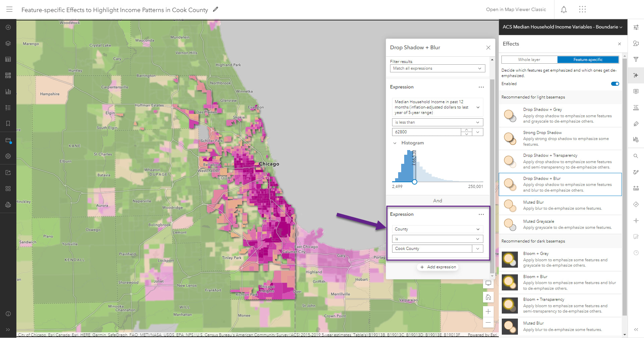The height and width of the screenshot is (338, 644).
Task: Open the Median Household Income field dropdown
Action: (438, 107)
